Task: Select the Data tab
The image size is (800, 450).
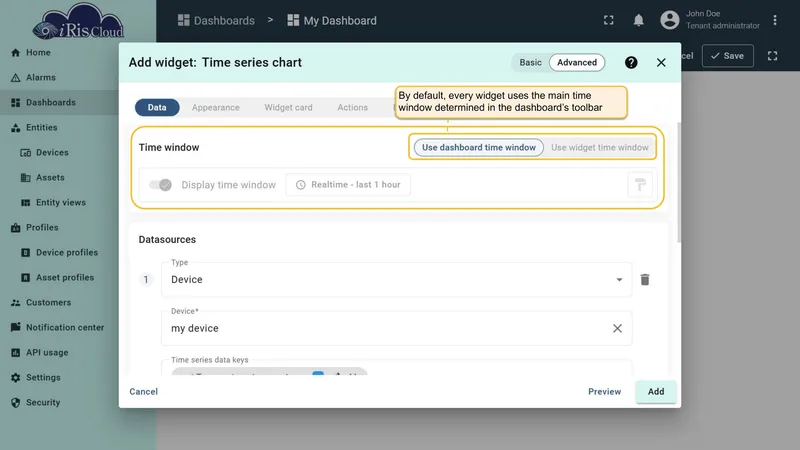Action: [157, 108]
